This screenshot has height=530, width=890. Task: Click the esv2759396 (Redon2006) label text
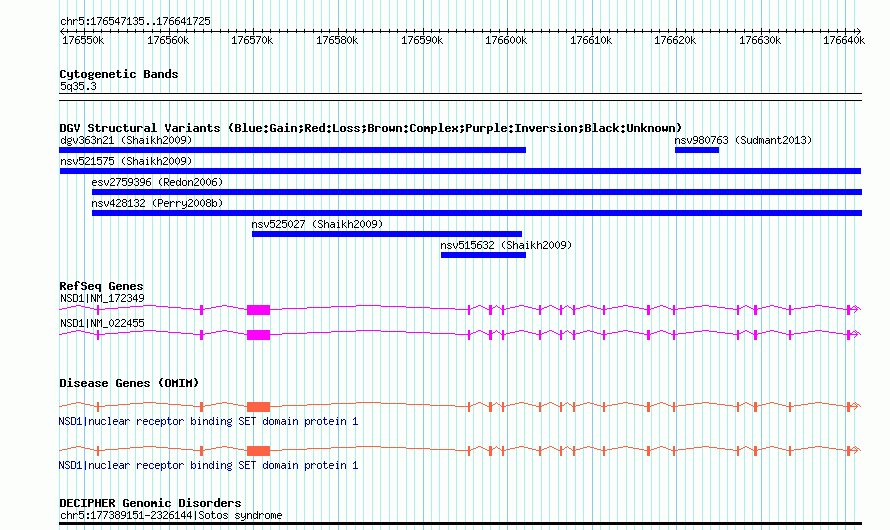[x=157, y=182]
